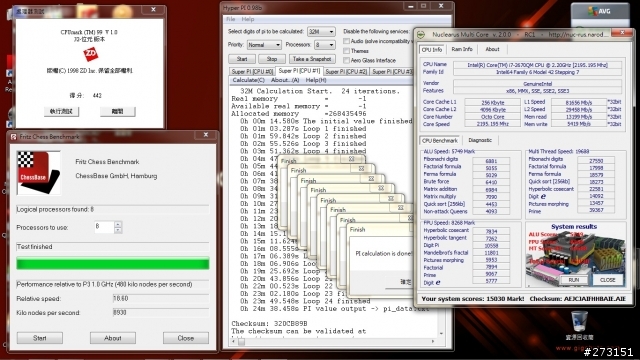Click the '32M Calculation Start' line

pos(320,91)
